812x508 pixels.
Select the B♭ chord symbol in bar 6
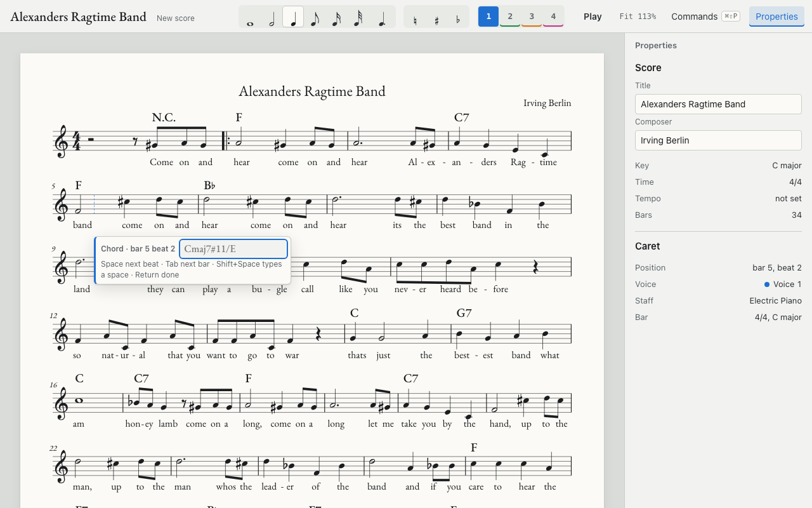click(x=209, y=185)
